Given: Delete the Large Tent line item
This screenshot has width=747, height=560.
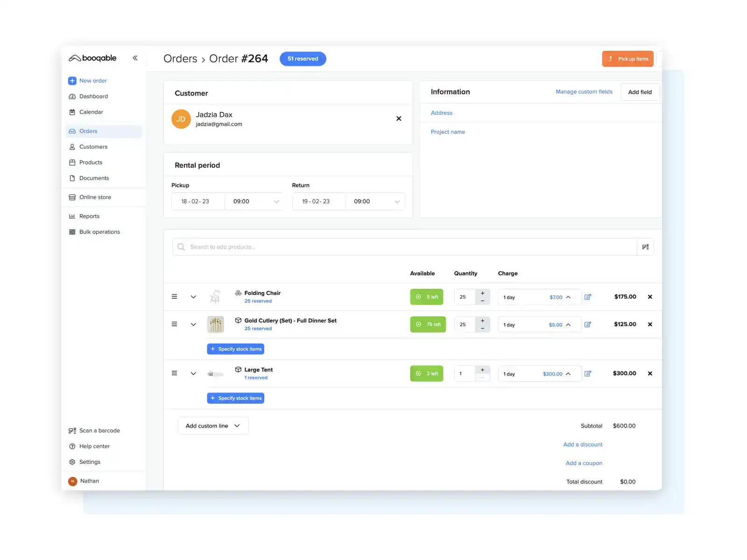Looking at the screenshot, I should (x=650, y=373).
